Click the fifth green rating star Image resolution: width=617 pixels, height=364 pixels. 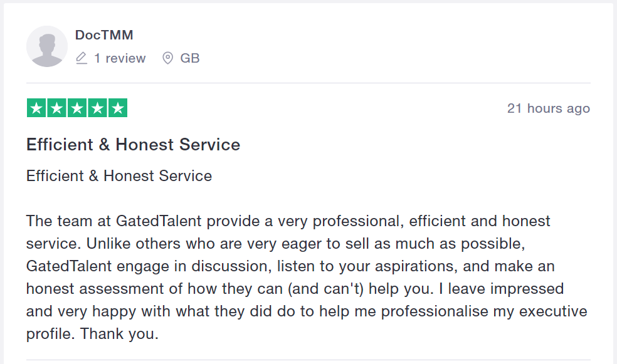(118, 108)
